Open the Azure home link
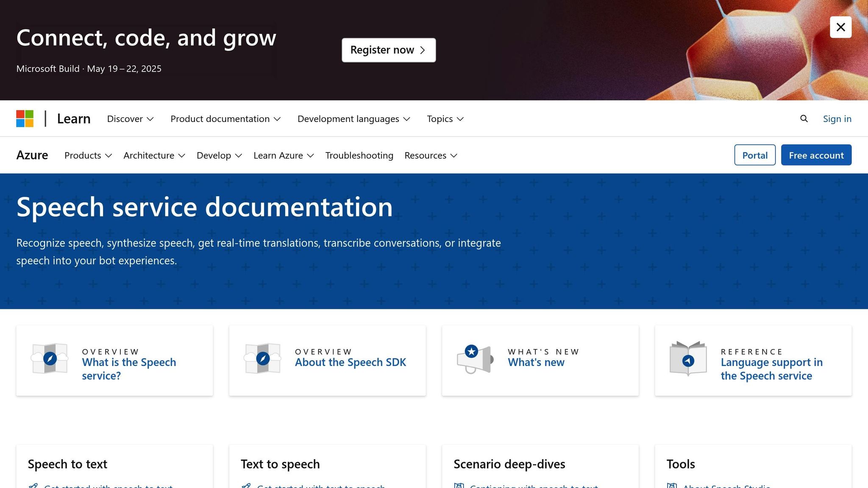Image resolution: width=868 pixels, height=488 pixels. point(32,155)
